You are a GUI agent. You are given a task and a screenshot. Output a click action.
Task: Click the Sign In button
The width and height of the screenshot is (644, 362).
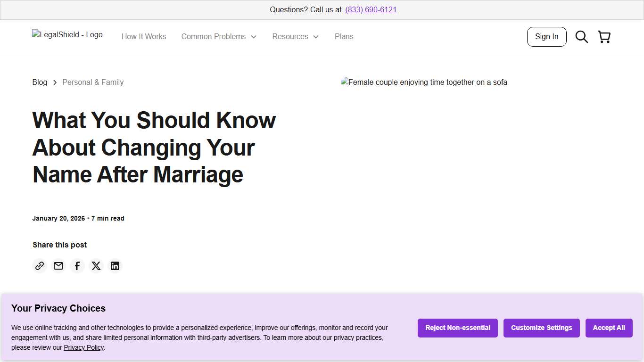[546, 36]
